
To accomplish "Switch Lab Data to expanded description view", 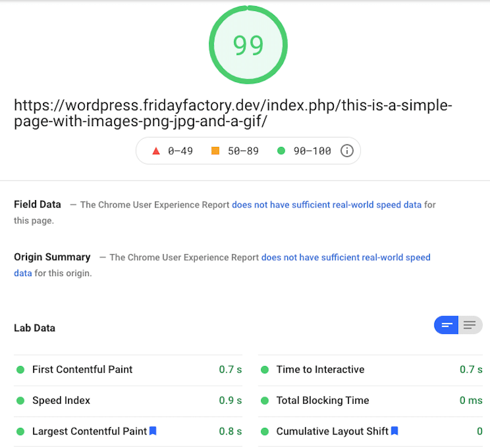I will point(470,325).
